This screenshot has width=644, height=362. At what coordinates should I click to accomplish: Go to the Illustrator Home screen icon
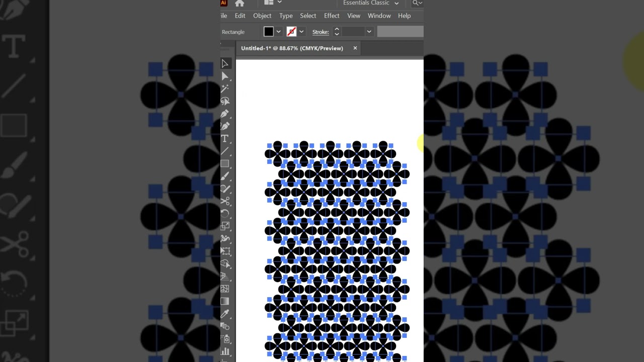(x=239, y=3)
